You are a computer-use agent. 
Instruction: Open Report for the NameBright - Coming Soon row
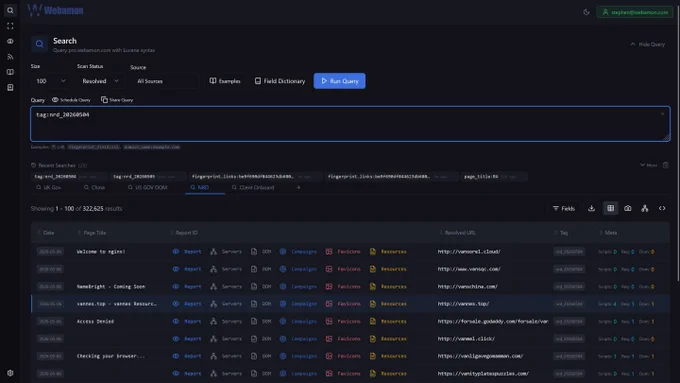tap(187, 287)
